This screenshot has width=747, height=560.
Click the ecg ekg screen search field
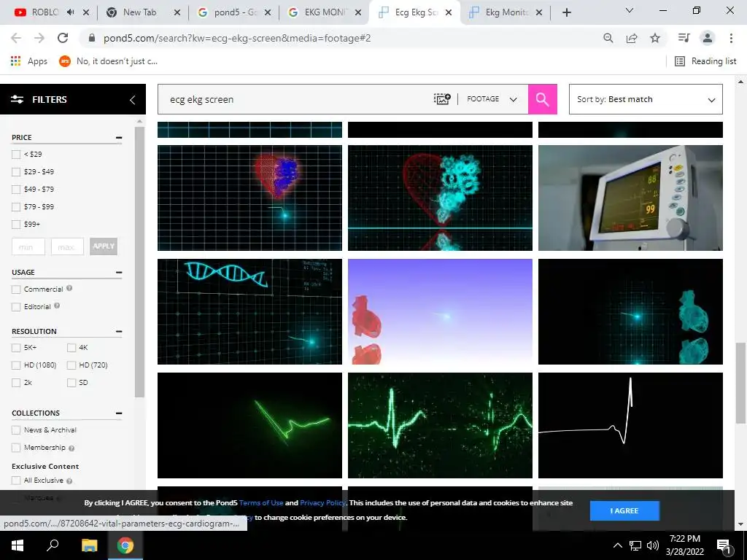point(295,99)
